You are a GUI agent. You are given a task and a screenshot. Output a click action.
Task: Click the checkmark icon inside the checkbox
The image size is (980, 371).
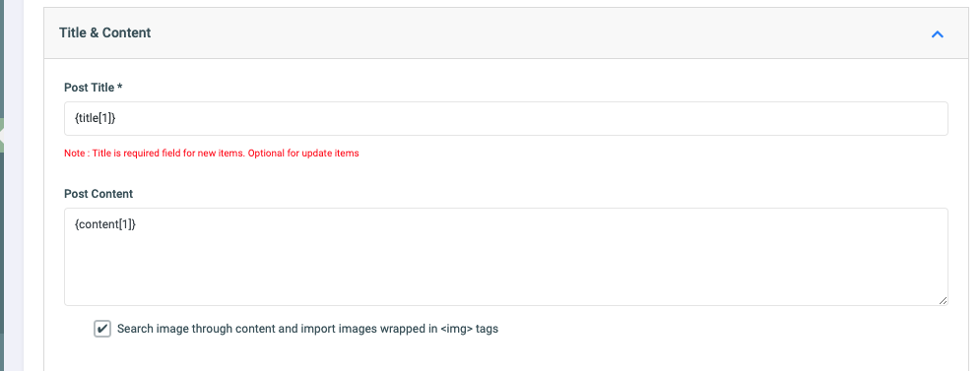pos(102,329)
